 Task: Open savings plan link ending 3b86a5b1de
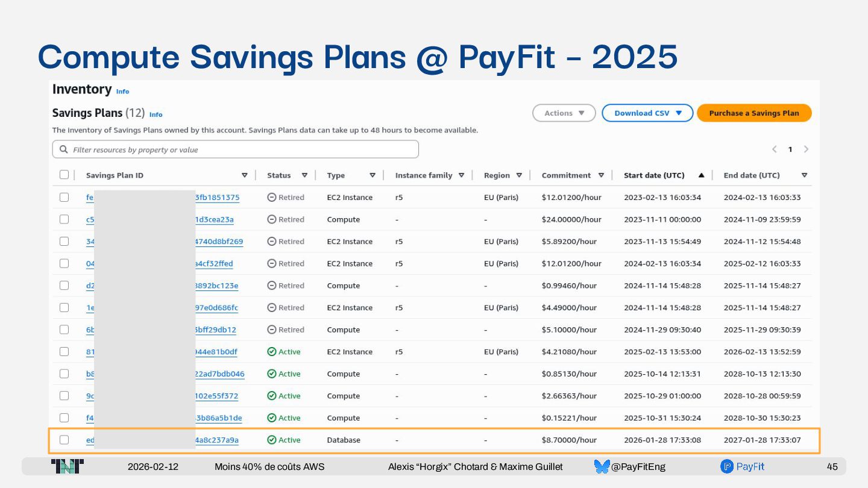click(218, 418)
